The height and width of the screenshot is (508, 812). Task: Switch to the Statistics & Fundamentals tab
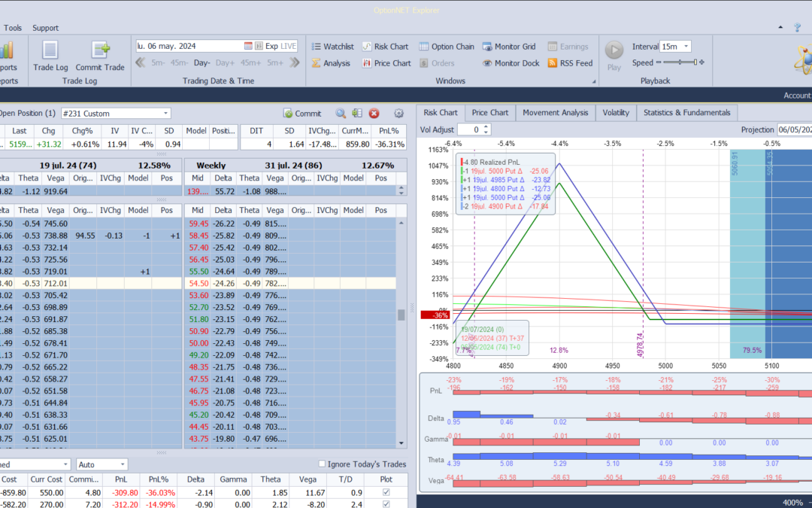[x=686, y=112]
